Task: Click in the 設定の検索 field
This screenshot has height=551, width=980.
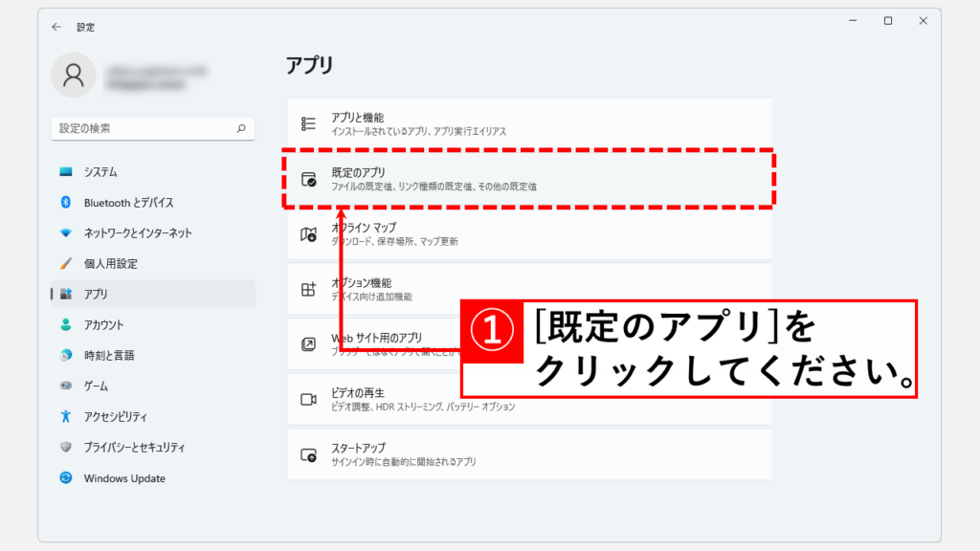Action: click(x=153, y=128)
